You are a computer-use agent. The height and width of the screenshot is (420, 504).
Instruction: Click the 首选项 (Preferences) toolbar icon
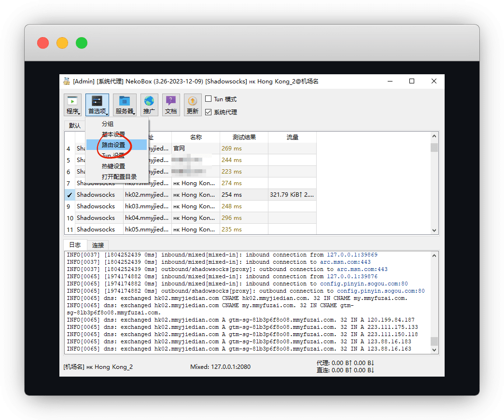tap(97, 101)
